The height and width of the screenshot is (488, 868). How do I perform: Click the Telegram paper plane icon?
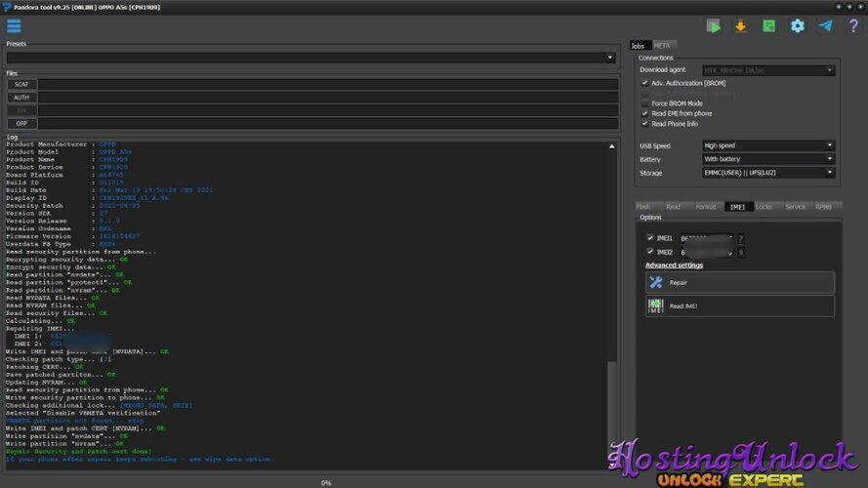tap(825, 26)
